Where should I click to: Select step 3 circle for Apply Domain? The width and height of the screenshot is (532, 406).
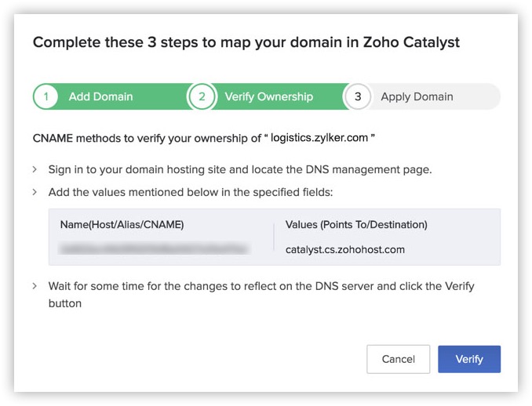[358, 96]
